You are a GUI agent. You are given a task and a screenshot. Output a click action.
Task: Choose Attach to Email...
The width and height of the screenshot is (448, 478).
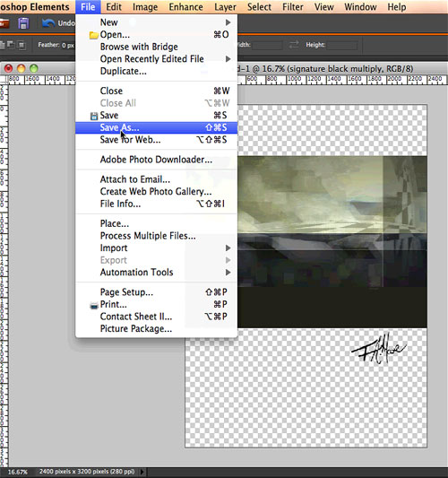(156, 179)
